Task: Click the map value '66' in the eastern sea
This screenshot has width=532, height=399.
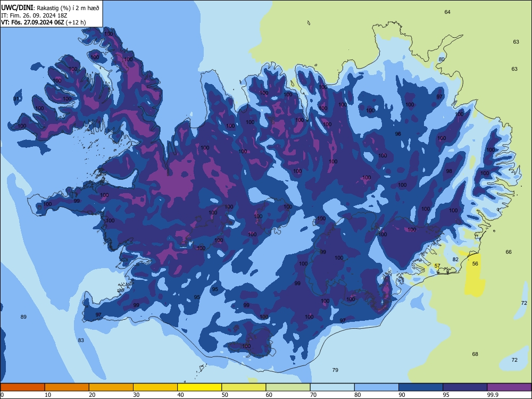Action: pyautogui.click(x=509, y=252)
